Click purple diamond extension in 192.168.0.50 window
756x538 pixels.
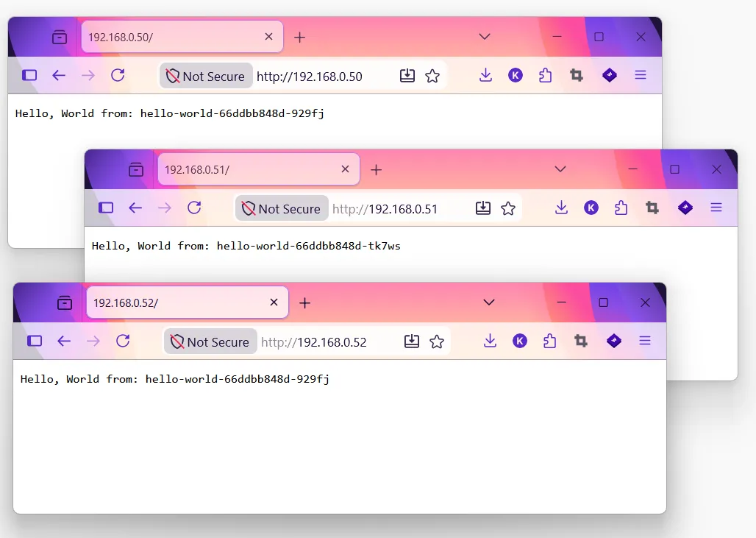tap(610, 75)
